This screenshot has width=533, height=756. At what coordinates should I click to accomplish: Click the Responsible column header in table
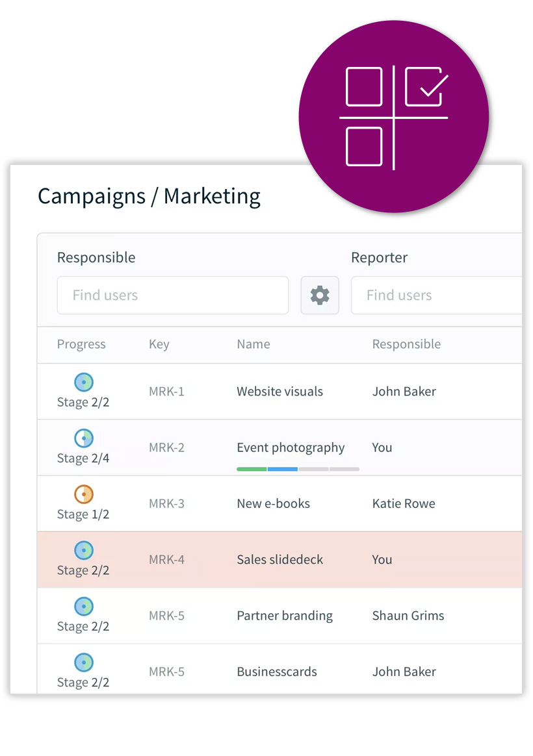406,344
